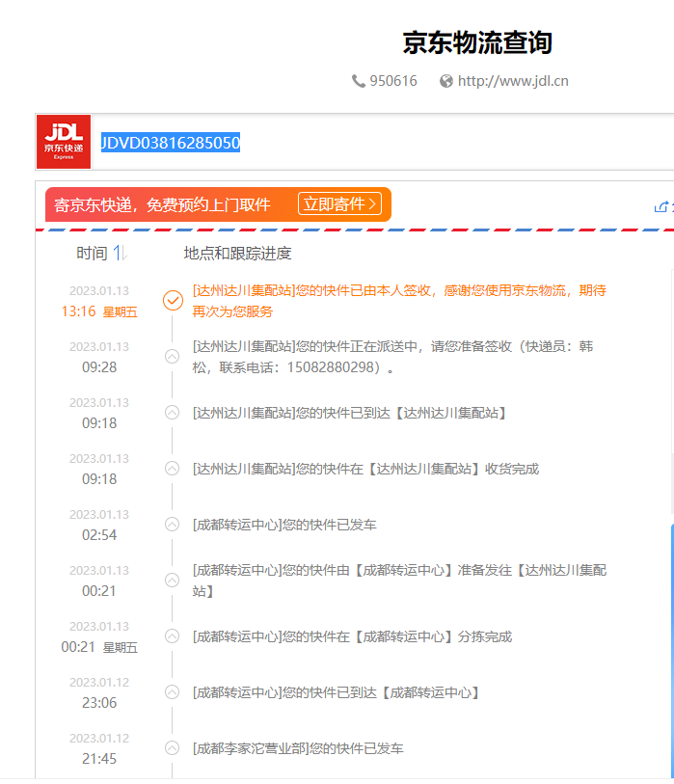The width and height of the screenshot is (674, 784).
Task: Click 成都转运中心 您的快件已发车 text
Action: tap(284, 525)
